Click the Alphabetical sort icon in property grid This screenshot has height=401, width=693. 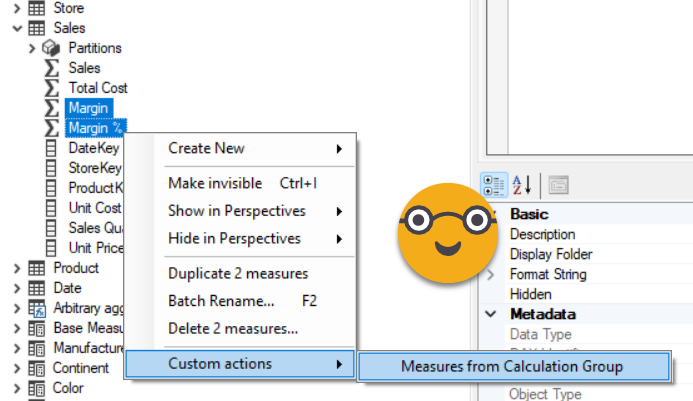coord(522,184)
